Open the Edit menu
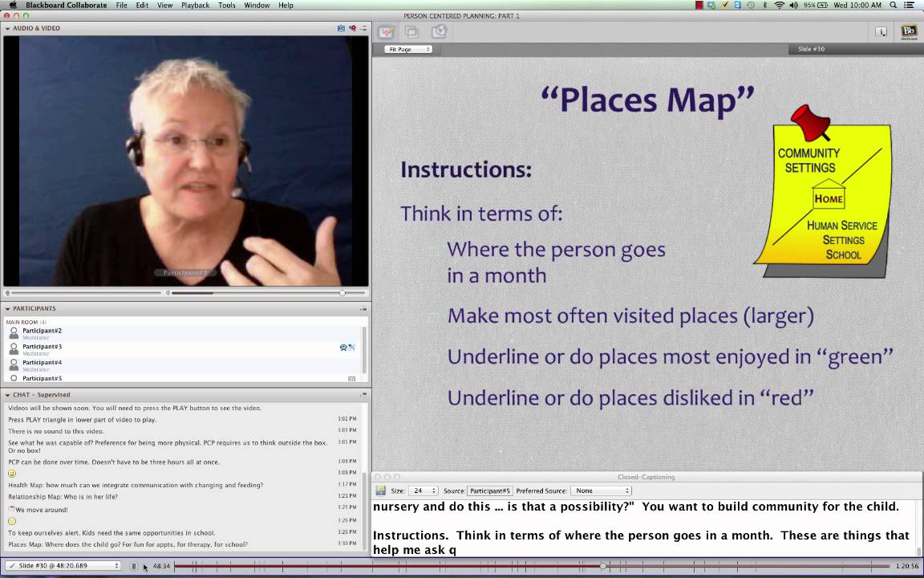Viewport: 924px width, 578px height. click(x=142, y=5)
